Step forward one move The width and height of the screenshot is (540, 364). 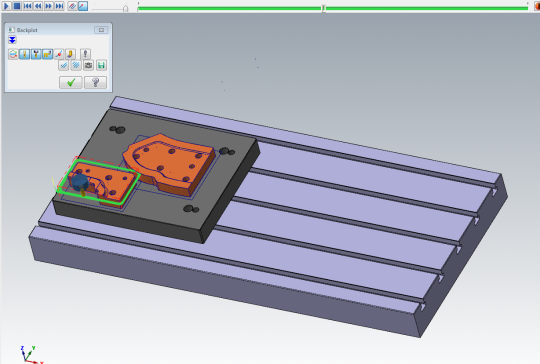tap(49, 6)
